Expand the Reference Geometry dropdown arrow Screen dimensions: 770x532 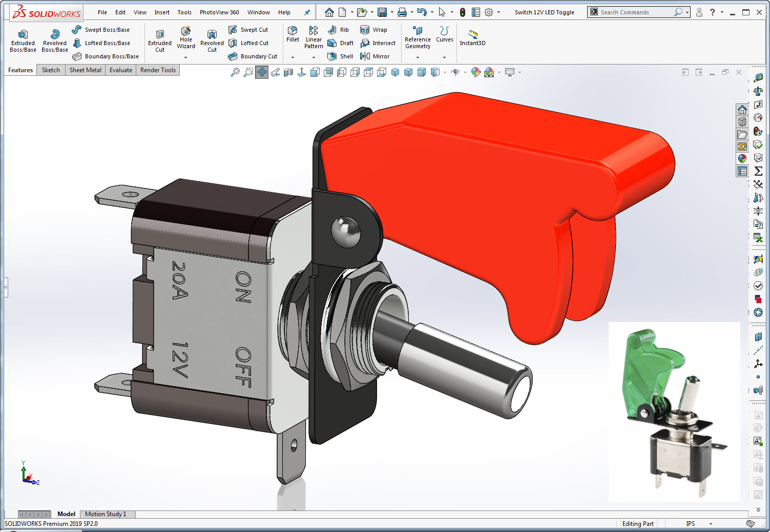click(x=418, y=57)
